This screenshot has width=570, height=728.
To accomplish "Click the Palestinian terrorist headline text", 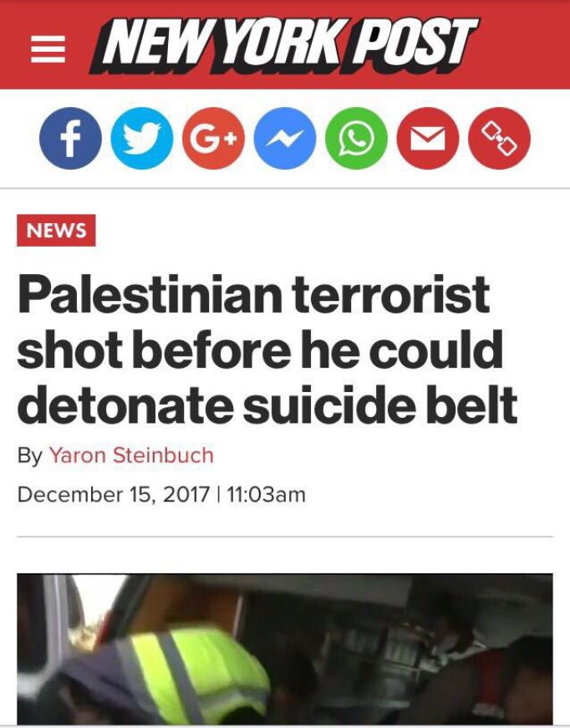I will pyautogui.click(x=267, y=349).
